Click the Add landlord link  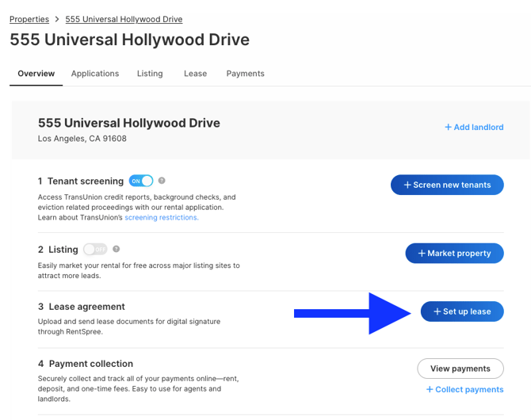click(x=474, y=127)
